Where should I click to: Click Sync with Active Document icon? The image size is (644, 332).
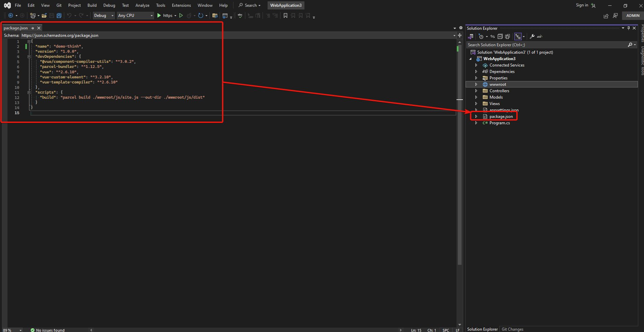click(x=493, y=36)
